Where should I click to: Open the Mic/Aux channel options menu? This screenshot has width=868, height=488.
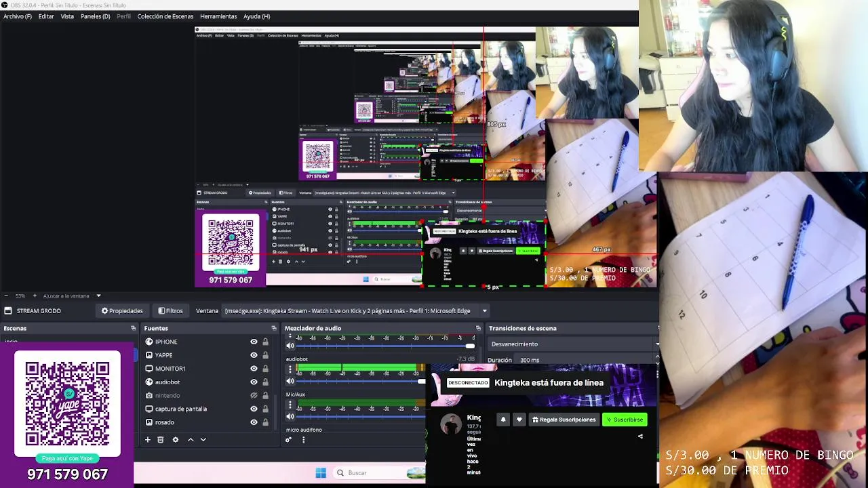(x=290, y=405)
